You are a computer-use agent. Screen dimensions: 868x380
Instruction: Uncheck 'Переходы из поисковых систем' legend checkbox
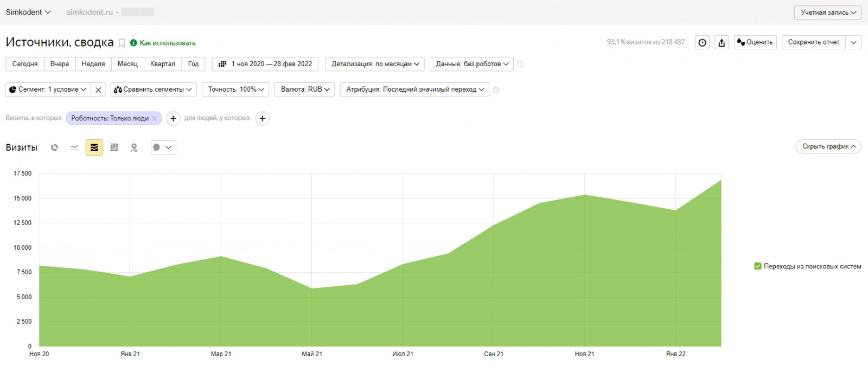[x=758, y=266]
